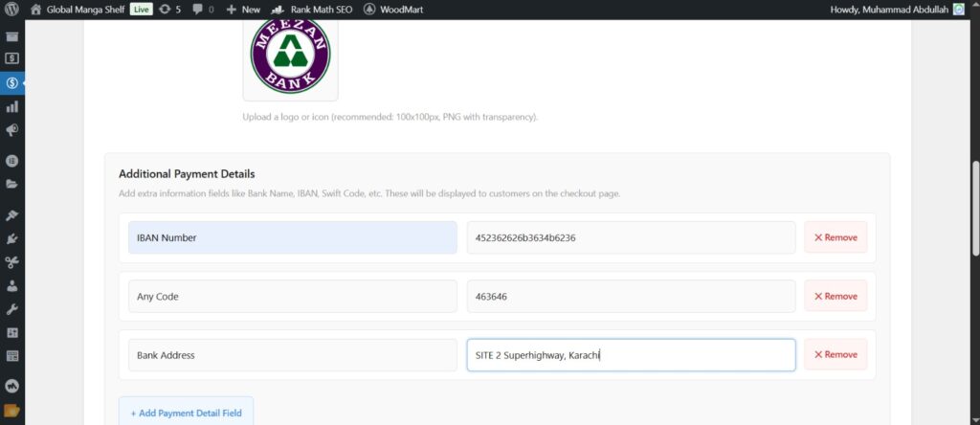The height and width of the screenshot is (425, 980).
Task: Click the green Live status badge
Action: point(142,10)
